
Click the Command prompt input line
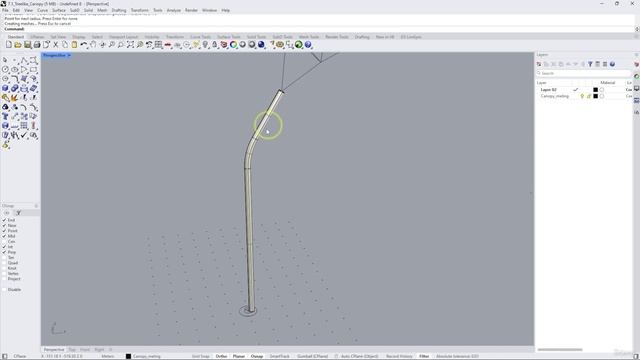tap(318, 29)
